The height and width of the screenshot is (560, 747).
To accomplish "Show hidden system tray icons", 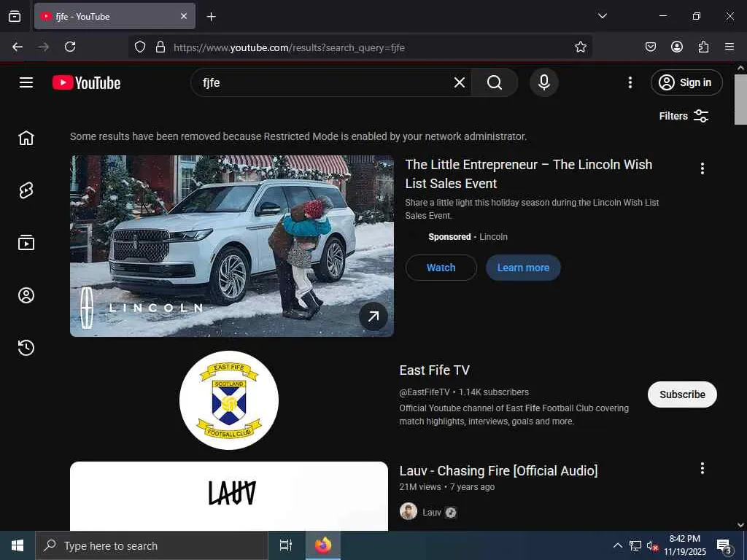I will [617, 545].
